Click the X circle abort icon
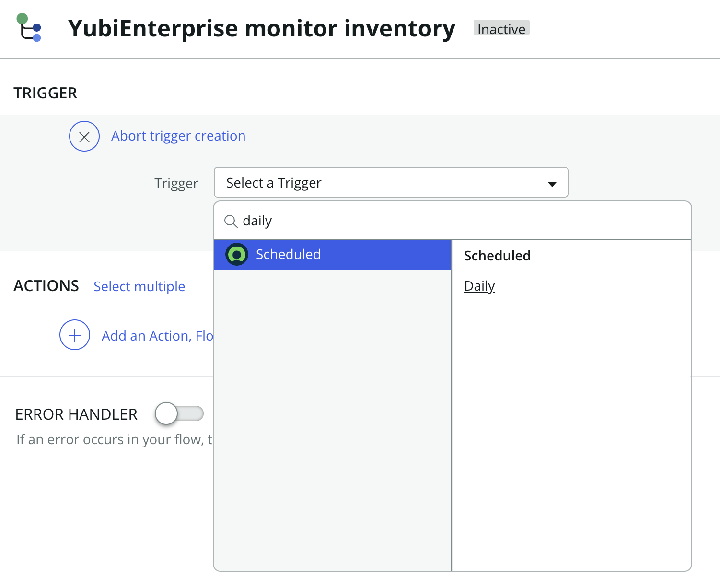This screenshot has width=720, height=588. 84,136
